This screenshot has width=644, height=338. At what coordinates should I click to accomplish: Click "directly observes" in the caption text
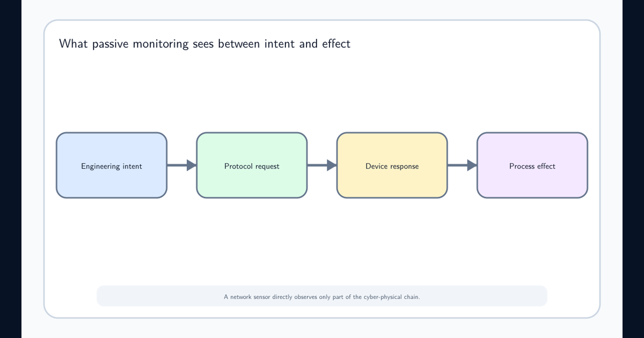(x=295, y=297)
